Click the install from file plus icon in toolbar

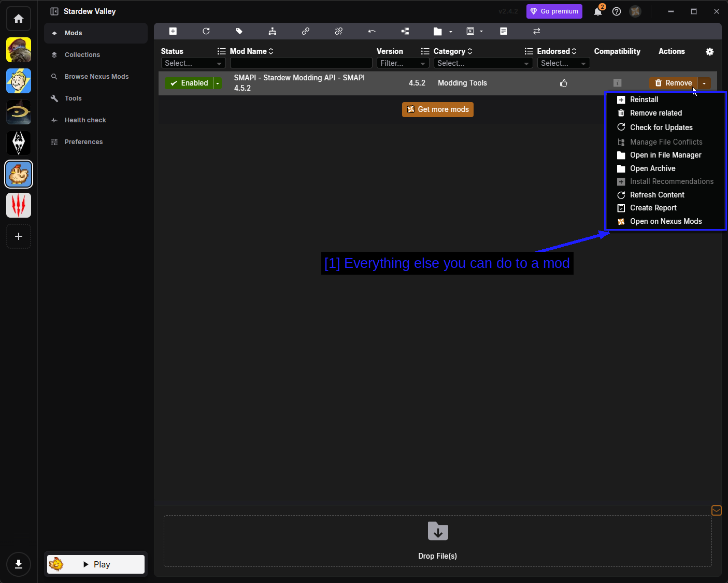point(173,31)
